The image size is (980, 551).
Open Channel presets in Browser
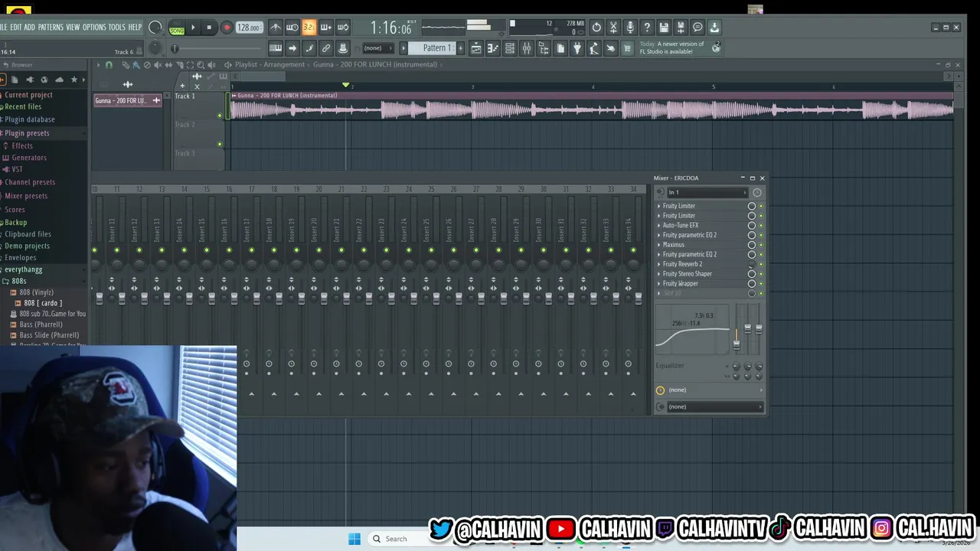point(30,182)
